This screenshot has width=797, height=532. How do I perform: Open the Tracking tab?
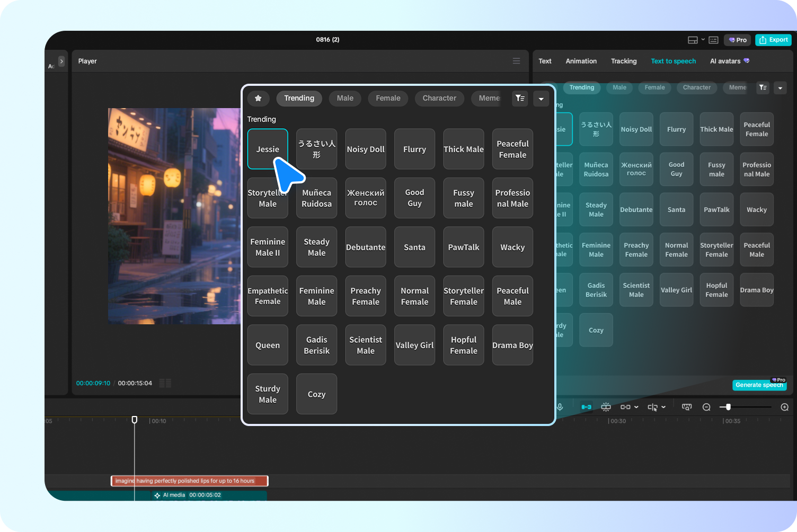click(624, 61)
